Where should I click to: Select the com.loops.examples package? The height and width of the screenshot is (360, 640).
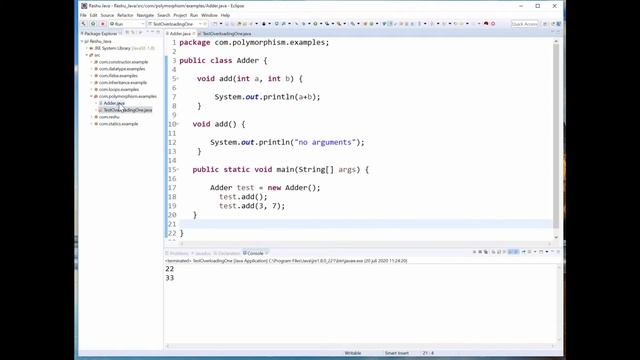[118, 89]
